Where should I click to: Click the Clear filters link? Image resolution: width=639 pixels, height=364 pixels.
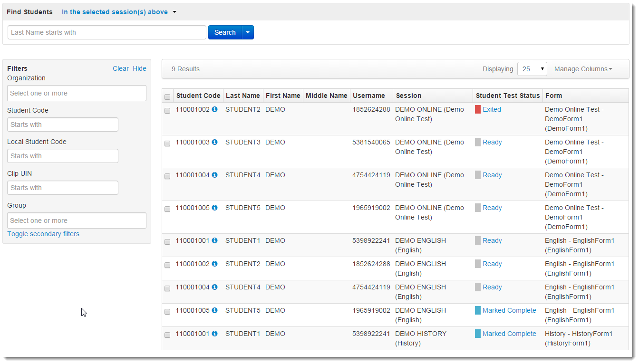(x=120, y=68)
